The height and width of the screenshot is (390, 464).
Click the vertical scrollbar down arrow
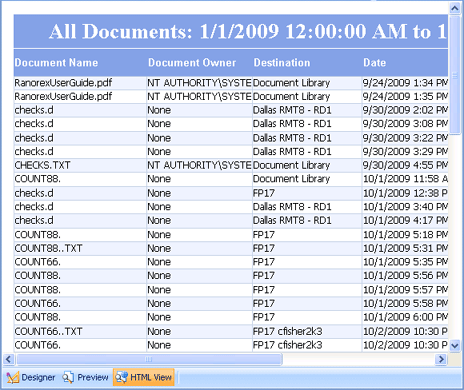[x=455, y=346]
